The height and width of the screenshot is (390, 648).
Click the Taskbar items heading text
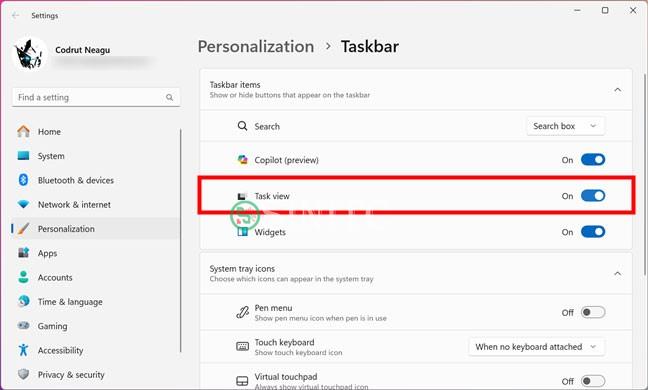235,85
